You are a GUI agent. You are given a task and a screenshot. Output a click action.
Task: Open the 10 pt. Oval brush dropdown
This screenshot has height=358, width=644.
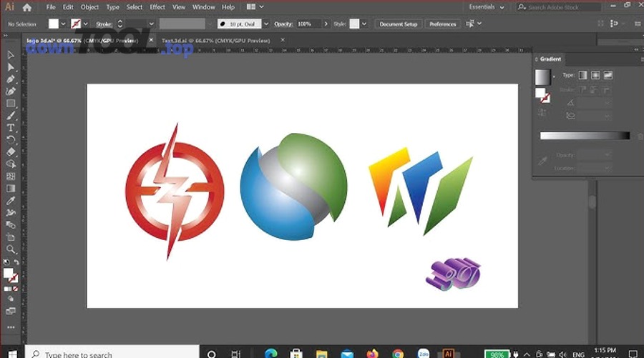(x=265, y=24)
